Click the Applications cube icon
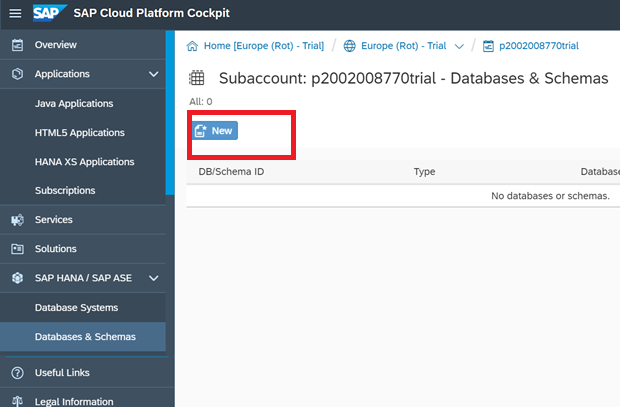Image resolution: width=620 pixels, height=407 pixels. (x=17, y=74)
